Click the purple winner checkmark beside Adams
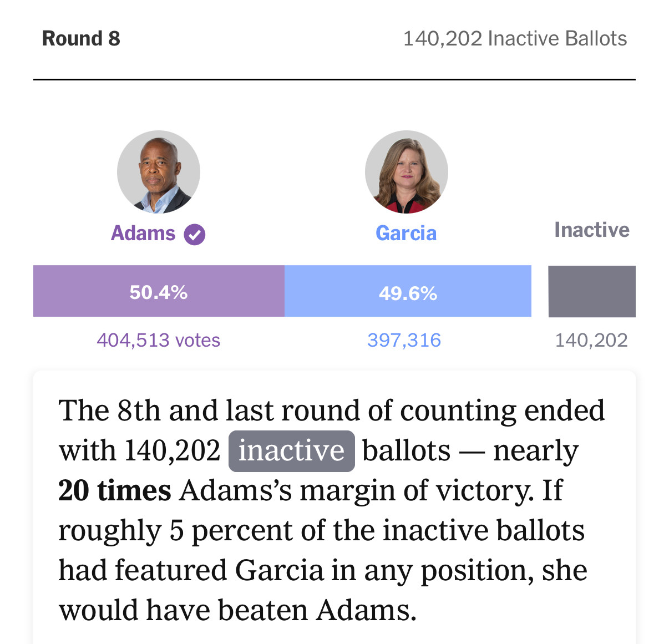This screenshot has height=644, width=669. (x=195, y=235)
